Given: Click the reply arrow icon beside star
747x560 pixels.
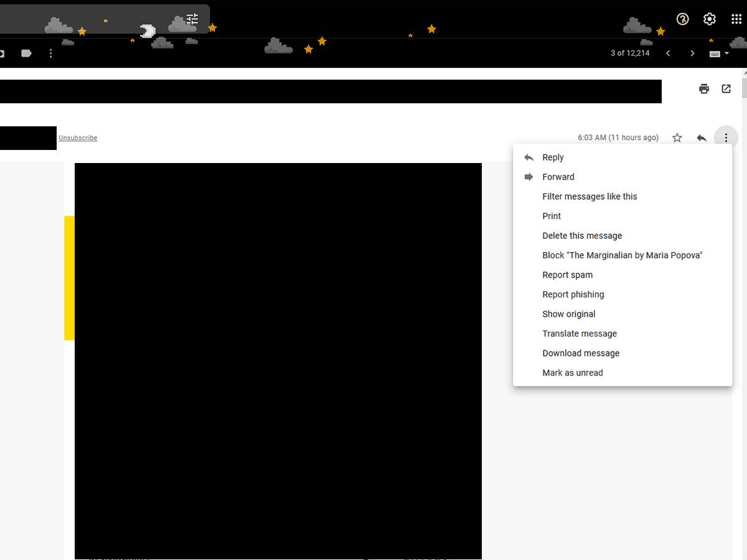Looking at the screenshot, I should pyautogui.click(x=702, y=138).
